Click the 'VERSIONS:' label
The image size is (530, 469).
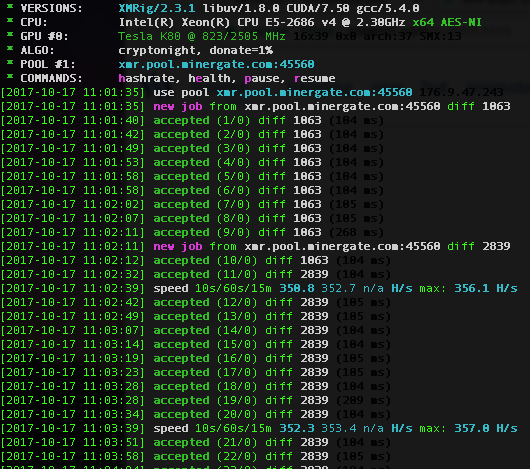point(52,8)
